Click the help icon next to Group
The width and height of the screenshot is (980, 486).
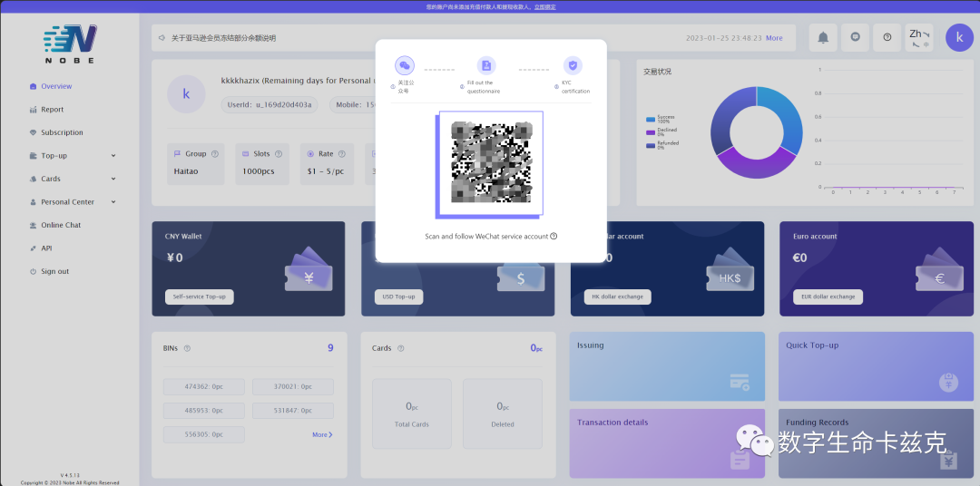click(215, 153)
